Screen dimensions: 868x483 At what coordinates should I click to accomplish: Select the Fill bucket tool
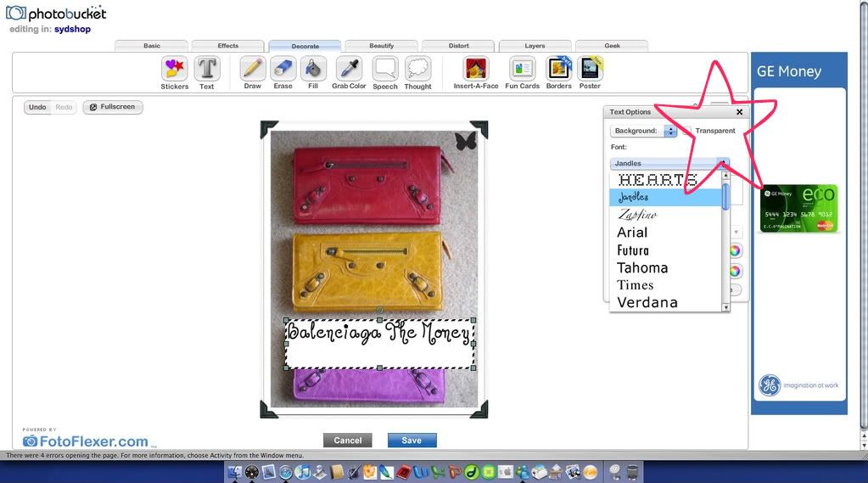313,72
